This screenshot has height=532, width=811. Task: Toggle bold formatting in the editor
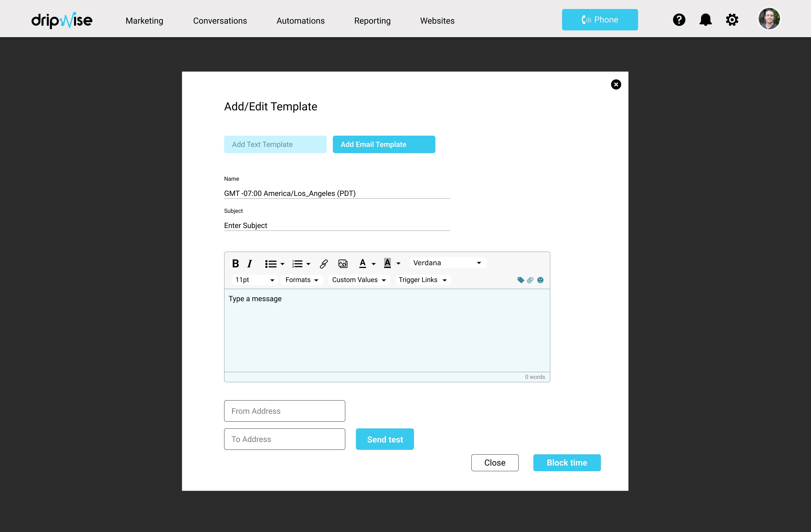pyautogui.click(x=235, y=263)
